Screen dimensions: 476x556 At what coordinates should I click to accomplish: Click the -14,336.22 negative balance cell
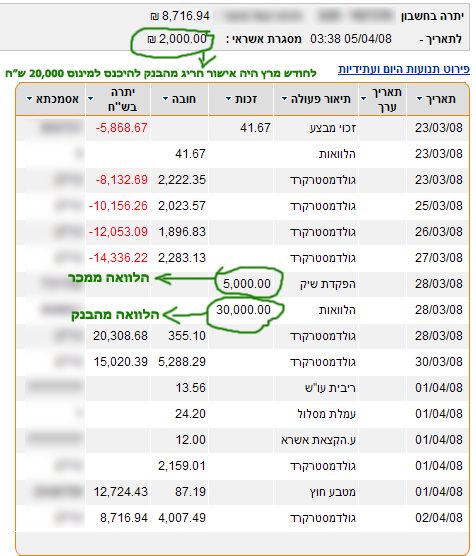[x=118, y=258]
